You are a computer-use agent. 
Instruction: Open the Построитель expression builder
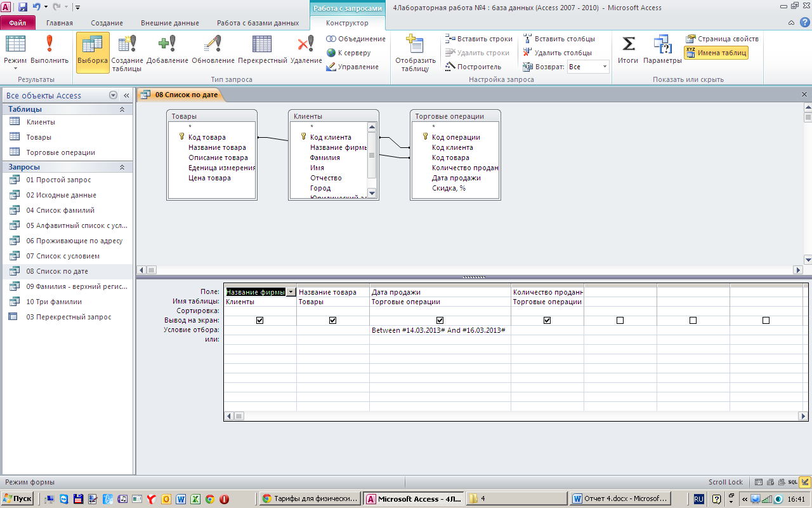(x=473, y=67)
